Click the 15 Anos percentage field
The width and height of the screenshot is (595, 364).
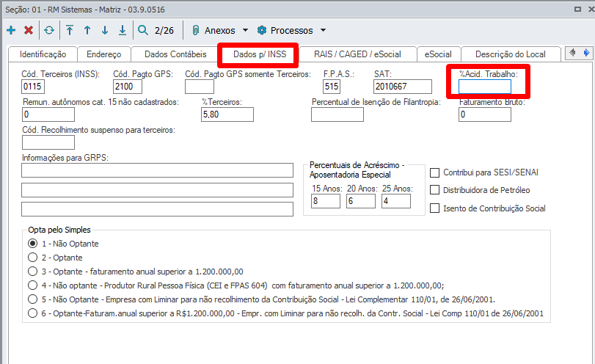click(x=326, y=201)
